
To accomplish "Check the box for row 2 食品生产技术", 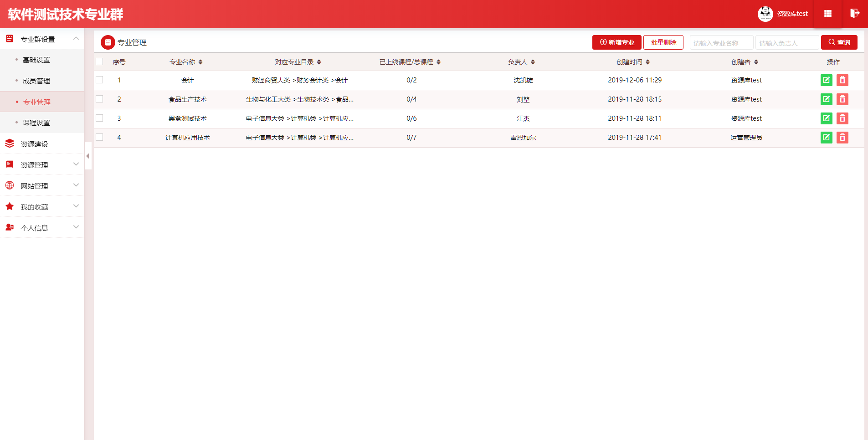I will pos(99,99).
